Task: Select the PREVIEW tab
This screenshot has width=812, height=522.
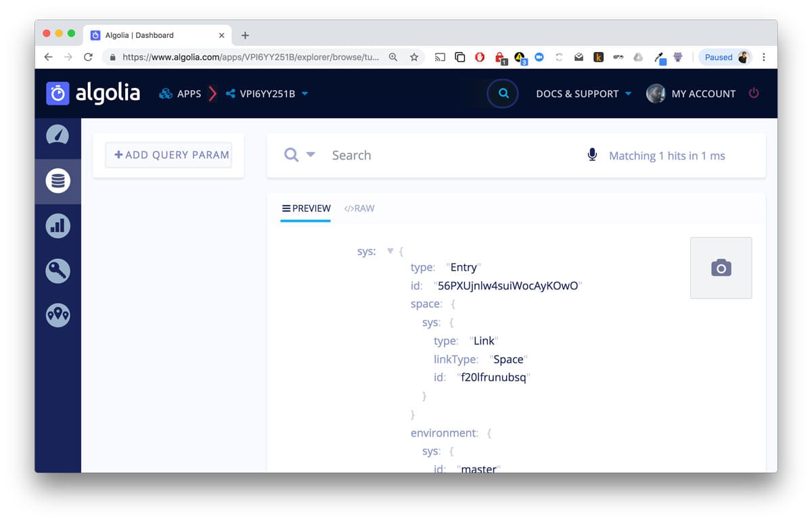Action: click(x=306, y=208)
